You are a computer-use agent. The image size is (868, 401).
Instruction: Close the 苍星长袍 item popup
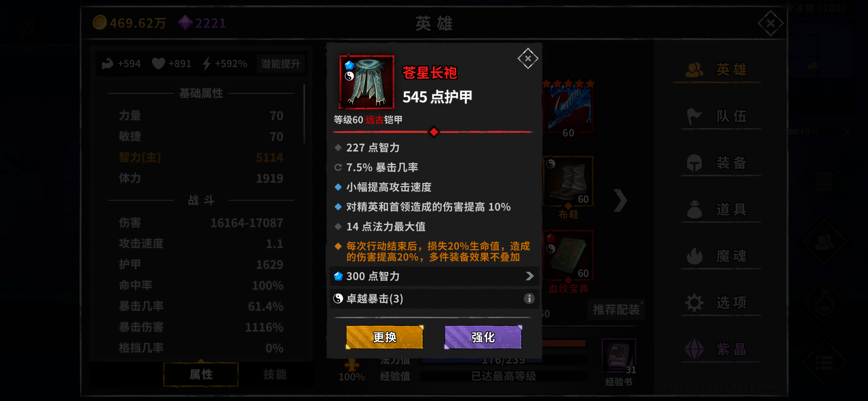[x=528, y=58]
